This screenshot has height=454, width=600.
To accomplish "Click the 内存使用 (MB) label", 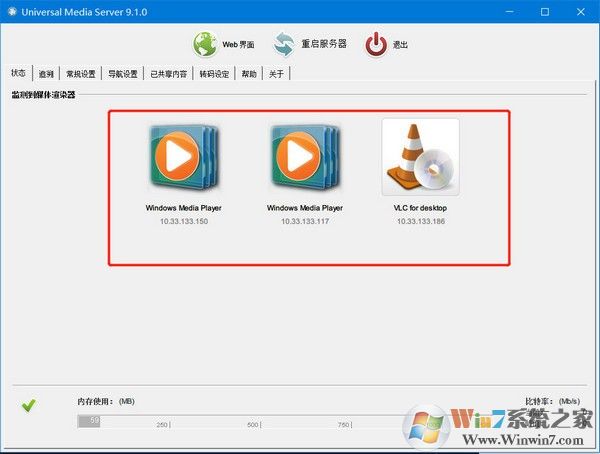I will [x=106, y=401].
